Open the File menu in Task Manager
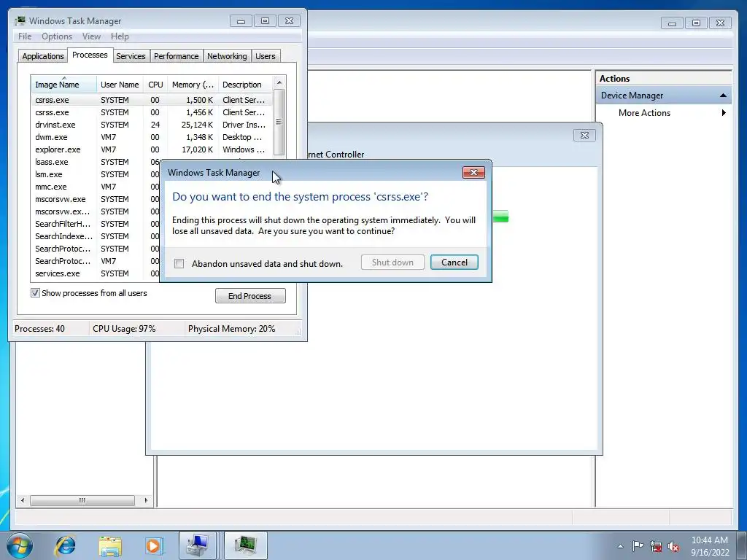 pos(25,36)
